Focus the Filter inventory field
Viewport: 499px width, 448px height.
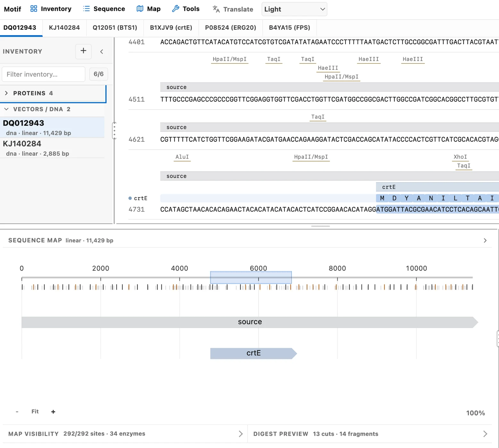pyautogui.click(x=44, y=74)
